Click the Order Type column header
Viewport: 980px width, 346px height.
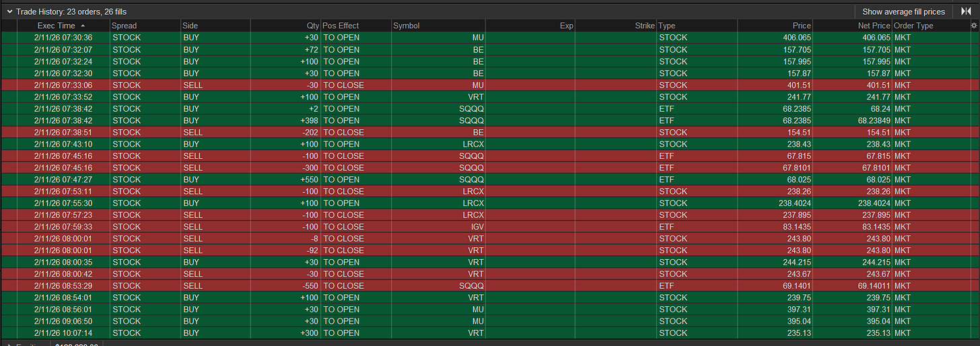(913, 26)
